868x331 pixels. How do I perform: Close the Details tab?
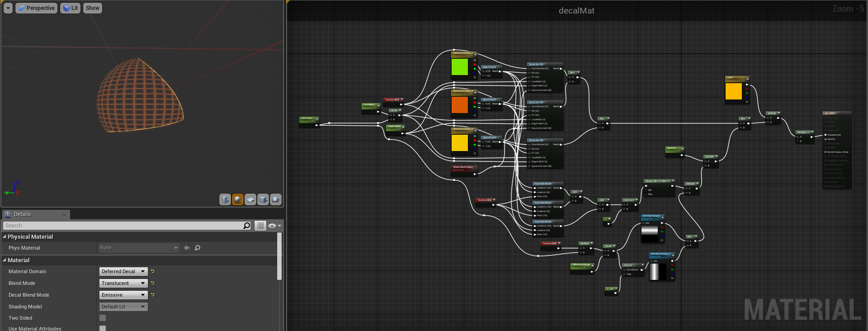64,215
